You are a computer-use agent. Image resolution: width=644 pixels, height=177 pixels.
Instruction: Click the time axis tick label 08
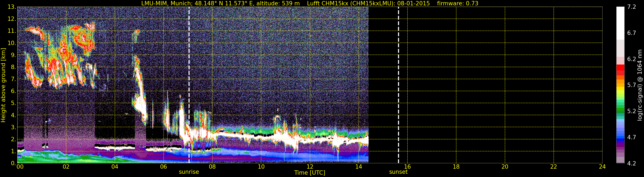(212, 167)
